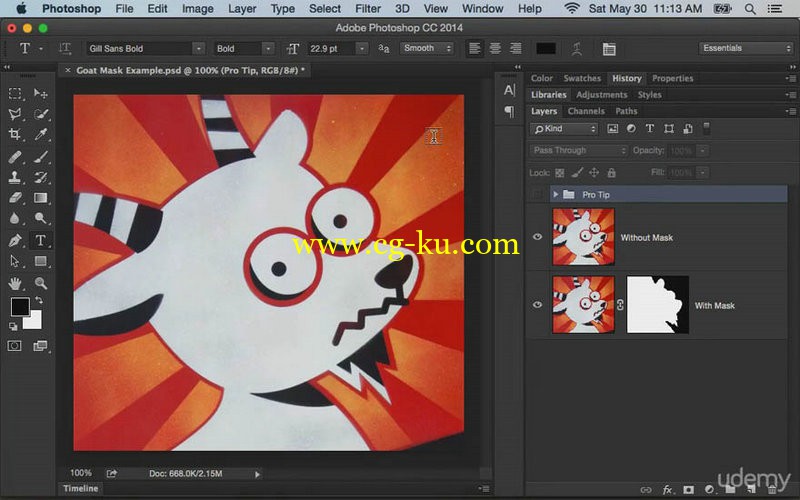
Task: Select the Rectangle shape tool
Action: tap(40, 261)
